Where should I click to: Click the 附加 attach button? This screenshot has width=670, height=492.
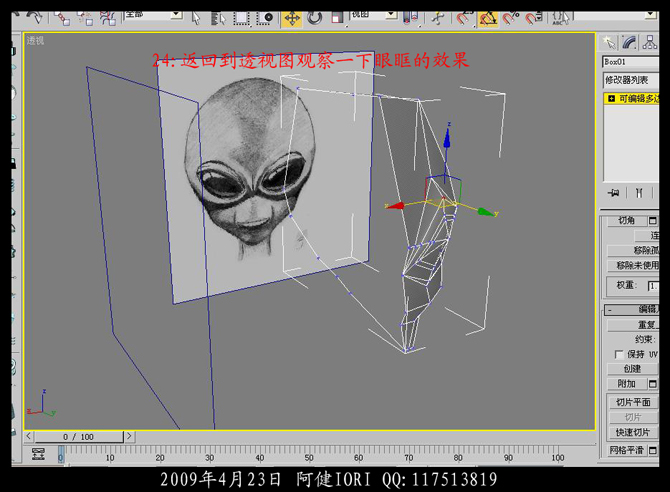[626, 384]
